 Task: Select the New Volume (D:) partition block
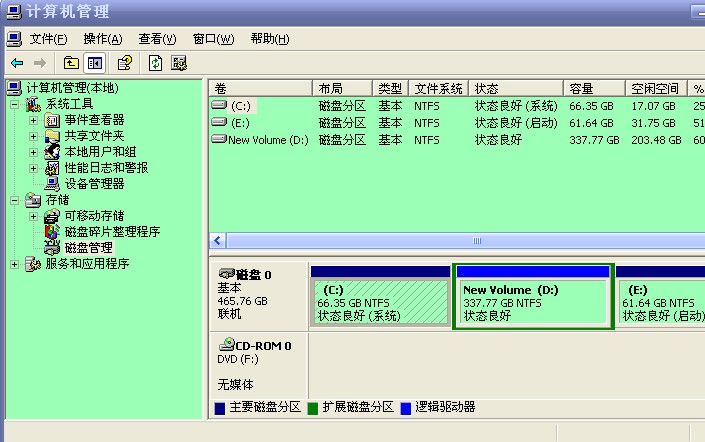point(532,302)
